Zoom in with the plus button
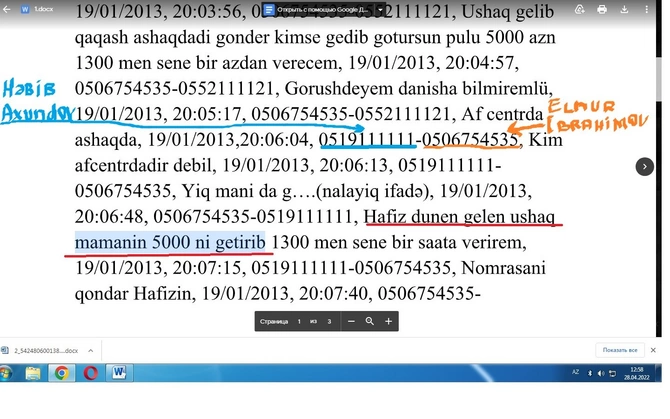 point(388,321)
